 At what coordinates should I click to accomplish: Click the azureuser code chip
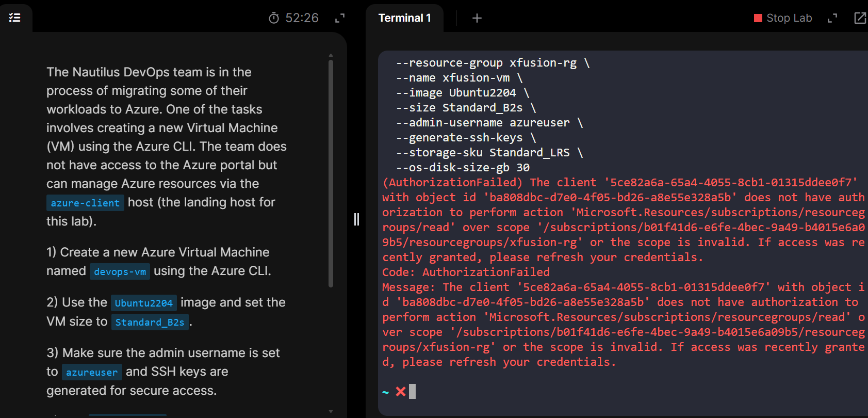coord(92,372)
